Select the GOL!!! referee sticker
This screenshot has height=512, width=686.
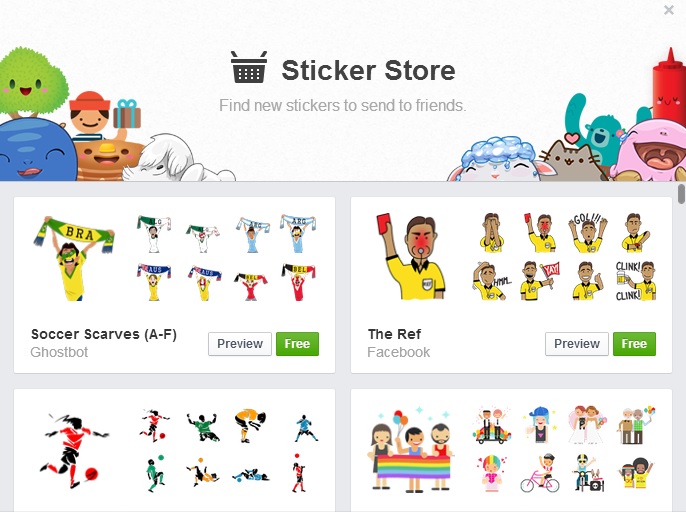click(x=588, y=232)
